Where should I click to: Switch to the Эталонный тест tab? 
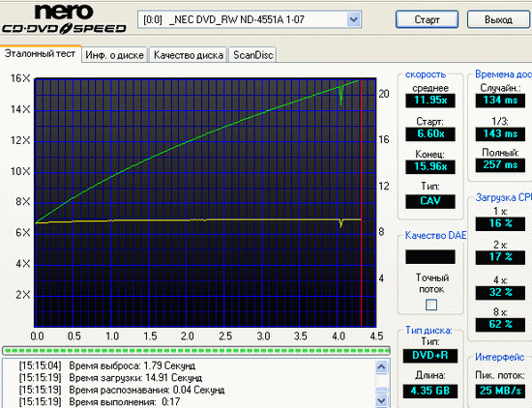(x=40, y=54)
